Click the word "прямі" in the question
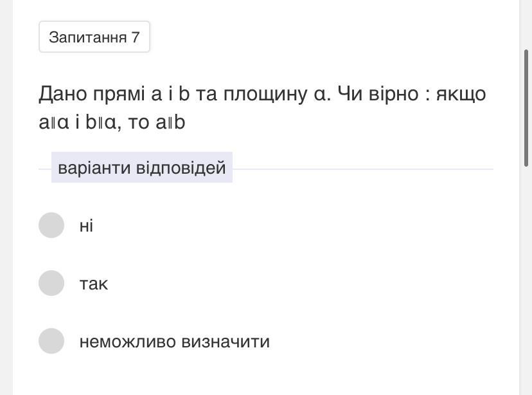The width and height of the screenshot is (532, 395). (x=119, y=94)
